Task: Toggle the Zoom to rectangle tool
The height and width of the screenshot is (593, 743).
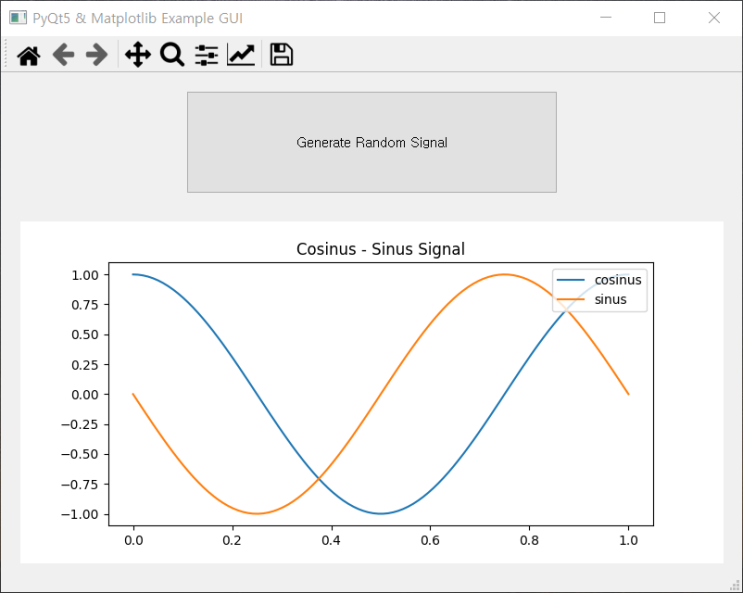Action: coord(172,55)
